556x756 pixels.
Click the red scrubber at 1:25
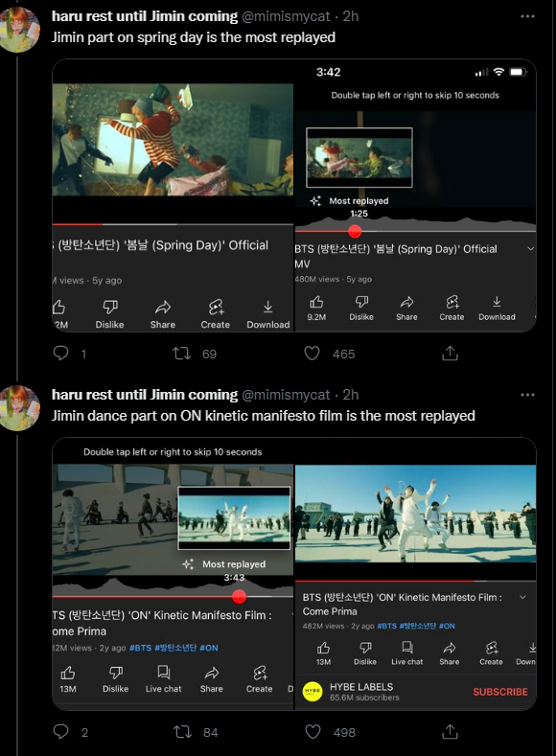pyautogui.click(x=355, y=232)
